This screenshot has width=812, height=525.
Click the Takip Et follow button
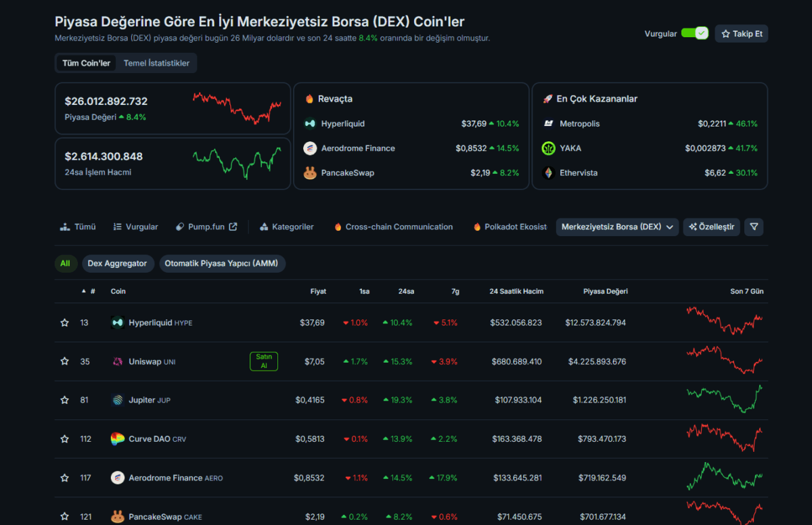(x=741, y=33)
